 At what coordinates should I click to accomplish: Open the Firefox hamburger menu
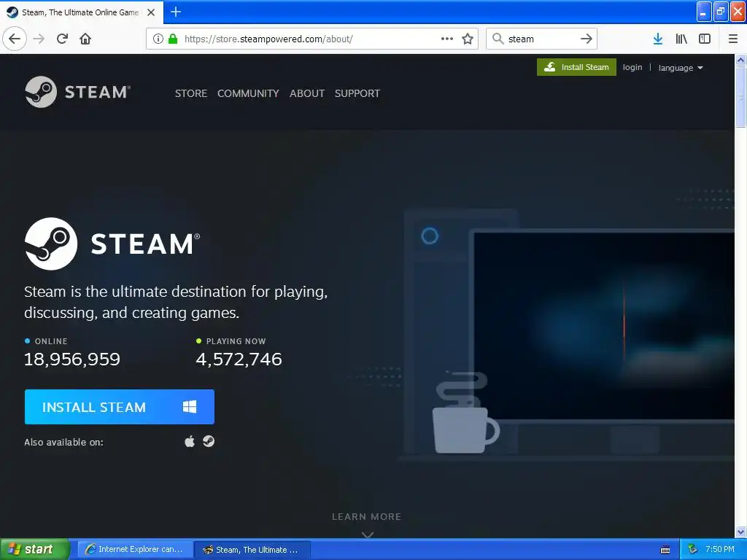click(x=733, y=39)
